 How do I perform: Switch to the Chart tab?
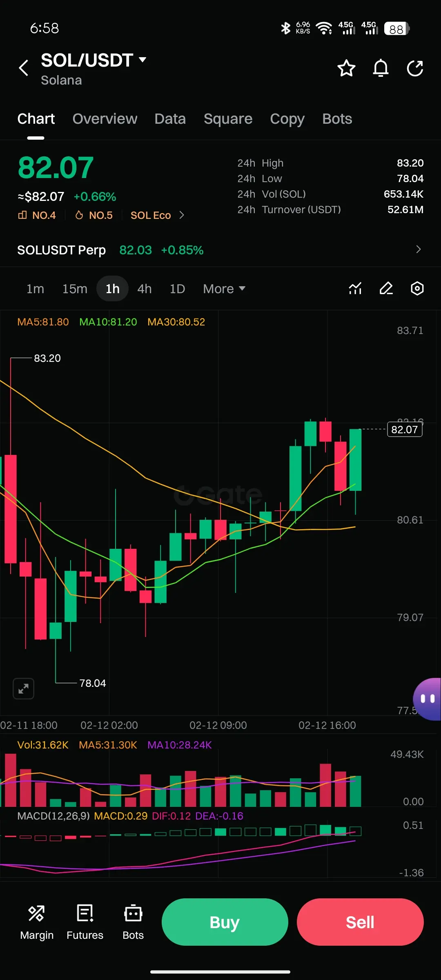(x=36, y=119)
